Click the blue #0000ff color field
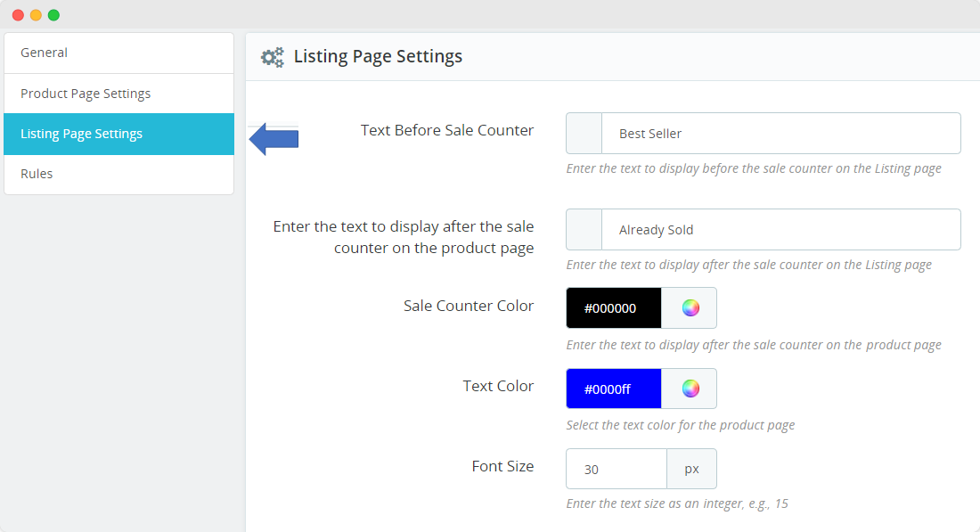The width and height of the screenshot is (980, 532). [614, 389]
